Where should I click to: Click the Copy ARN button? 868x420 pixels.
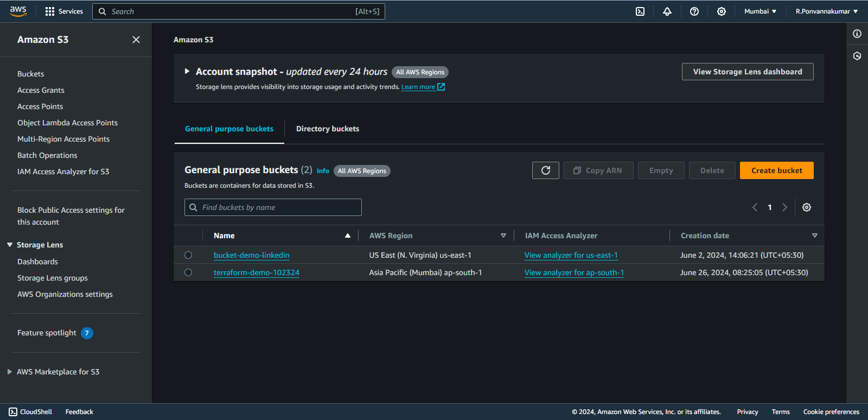[598, 170]
